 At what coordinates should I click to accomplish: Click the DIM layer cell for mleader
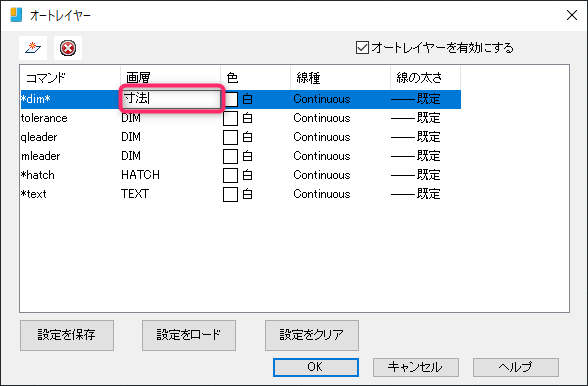point(131,156)
